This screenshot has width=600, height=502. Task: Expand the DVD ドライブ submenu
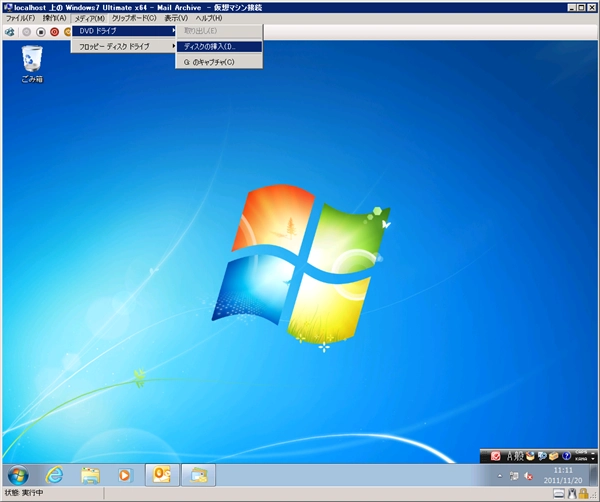pos(124,31)
